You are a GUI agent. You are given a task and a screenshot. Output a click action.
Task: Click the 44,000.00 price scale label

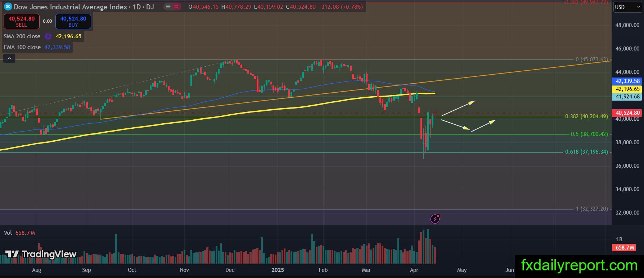(627, 72)
